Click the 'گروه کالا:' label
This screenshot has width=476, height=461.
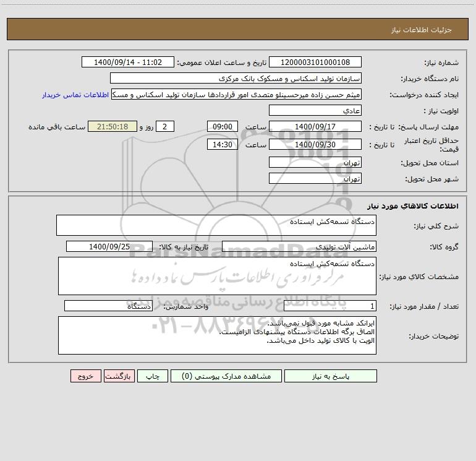[x=444, y=247]
